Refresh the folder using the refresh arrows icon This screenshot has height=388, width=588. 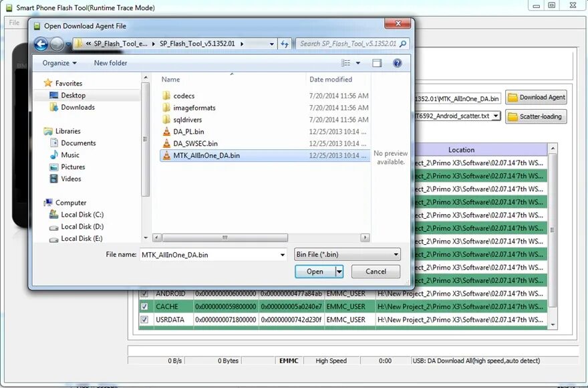pos(285,44)
